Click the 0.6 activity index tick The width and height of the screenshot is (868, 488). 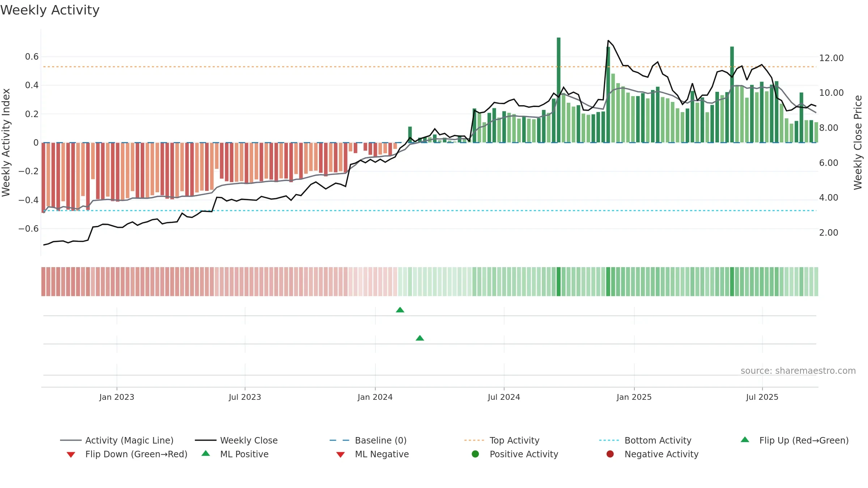tap(32, 57)
